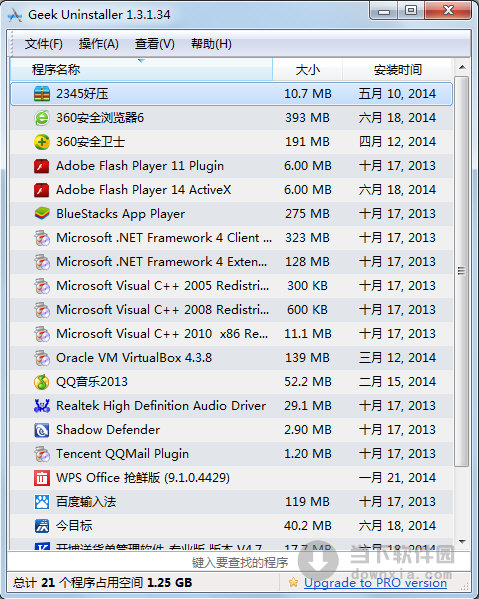This screenshot has width=479, height=599.
Task: Click install date 五月 10, 2014
Action: pyautogui.click(x=397, y=94)
